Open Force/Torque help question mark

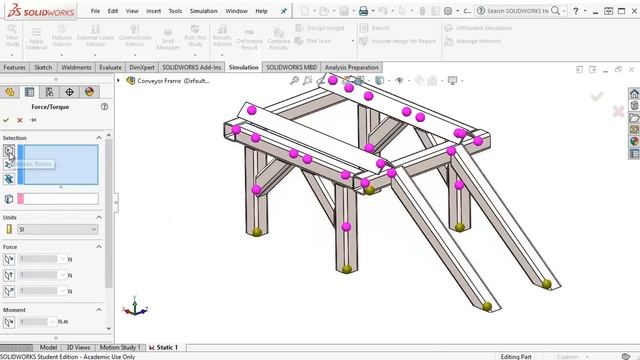pyautogui.click(x=104, y=107)
